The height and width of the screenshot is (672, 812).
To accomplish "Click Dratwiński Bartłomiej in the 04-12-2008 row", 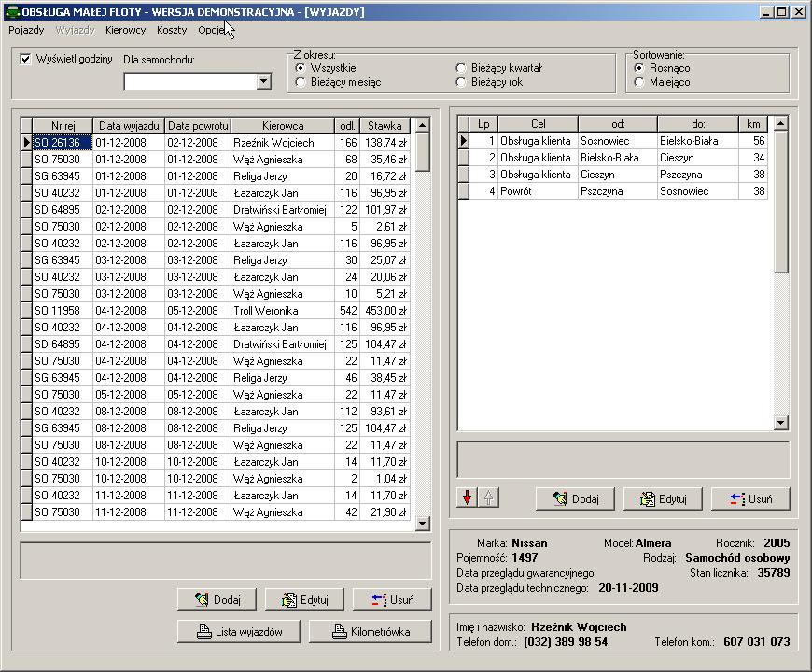I will coord(283,344).
